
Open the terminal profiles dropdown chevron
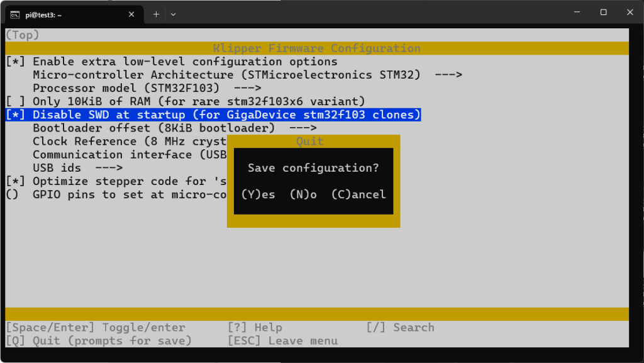pos(174,13)
